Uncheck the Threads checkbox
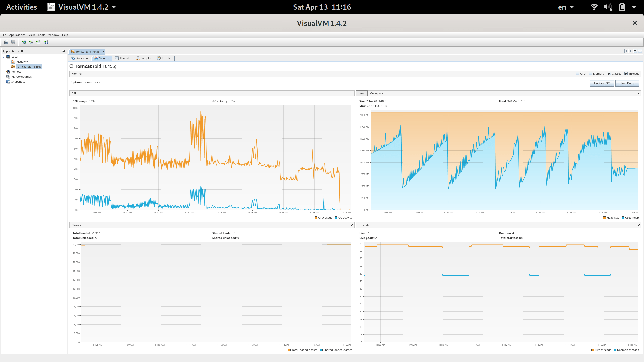The image size is (644, 362). tap(626, 74)
